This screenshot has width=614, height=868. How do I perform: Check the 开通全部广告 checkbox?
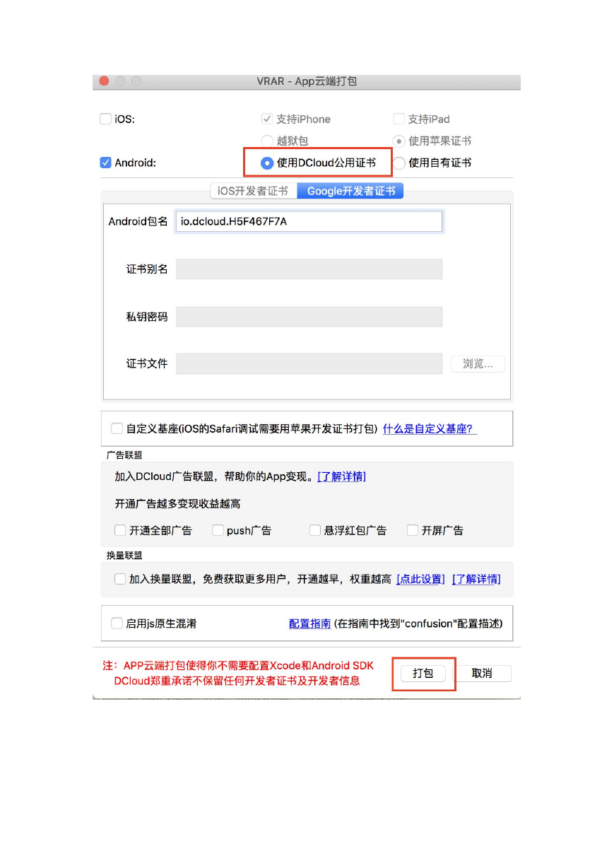coord(120,530)
